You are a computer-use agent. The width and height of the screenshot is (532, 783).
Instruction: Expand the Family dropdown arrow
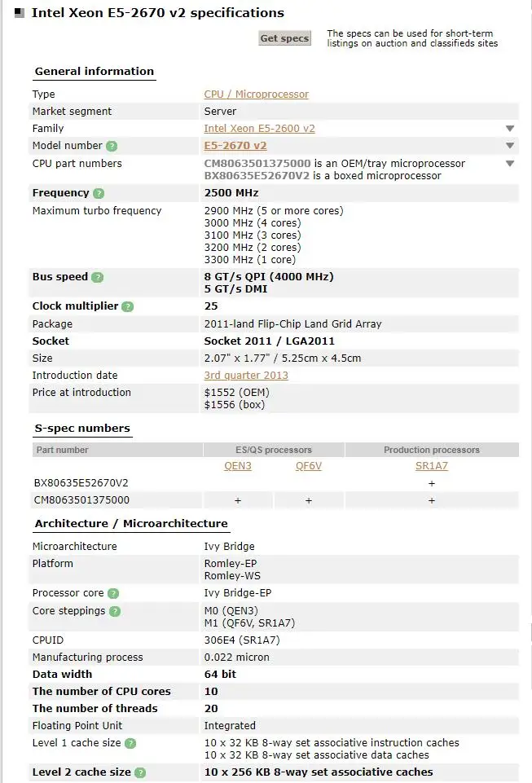tap(509, 128)
